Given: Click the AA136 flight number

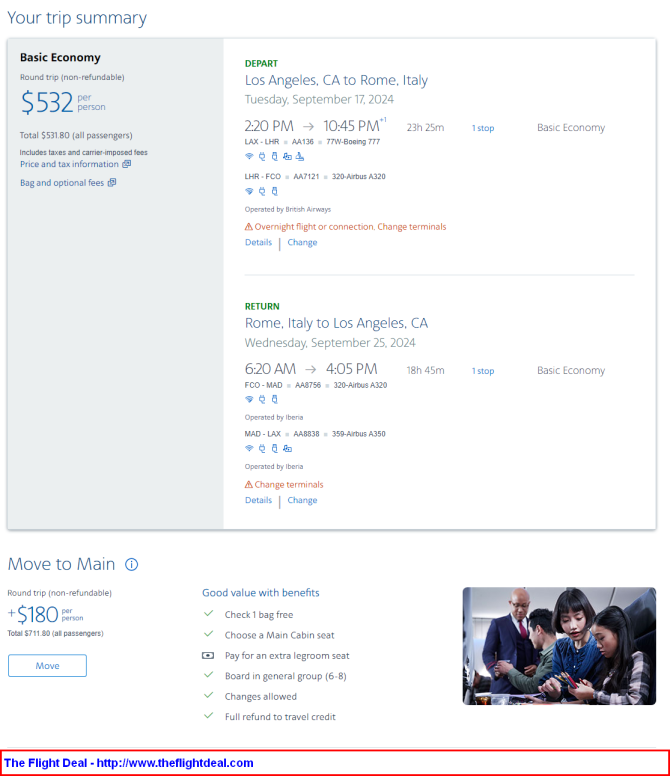Looking at the screenshot, I should (303, 142).
